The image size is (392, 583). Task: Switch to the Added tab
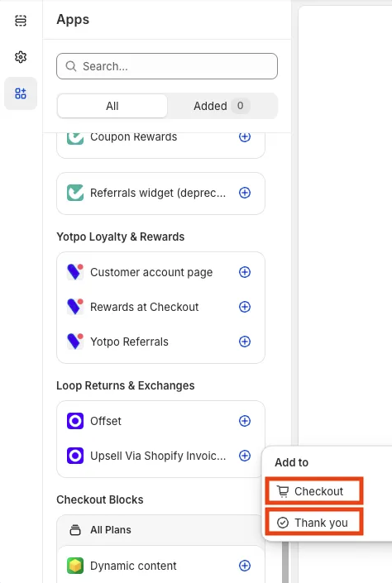222,106
